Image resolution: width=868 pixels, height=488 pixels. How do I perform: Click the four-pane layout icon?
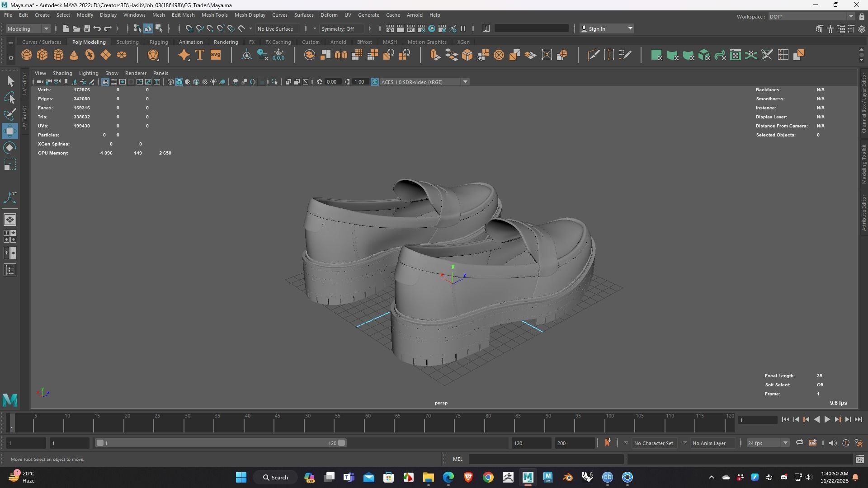point(10,236)
